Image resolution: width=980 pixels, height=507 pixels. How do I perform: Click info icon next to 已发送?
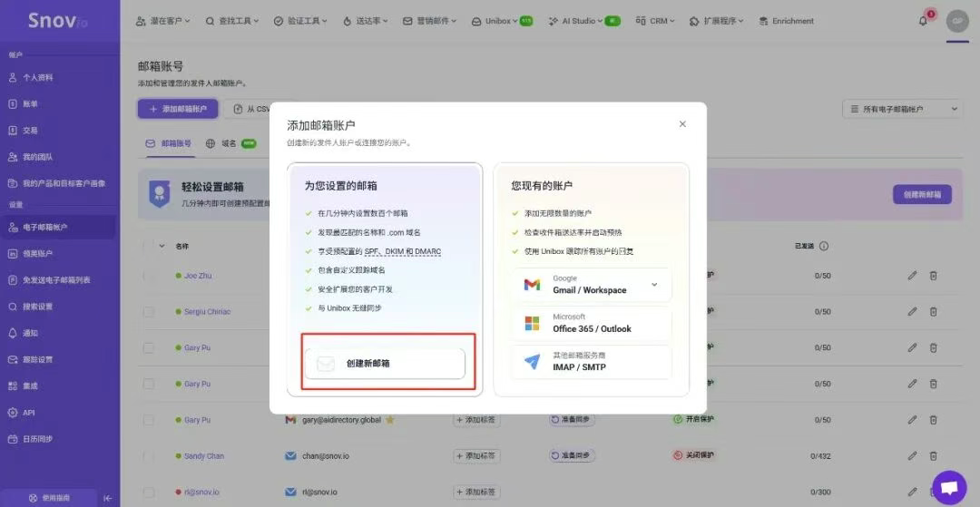point(824,246)
